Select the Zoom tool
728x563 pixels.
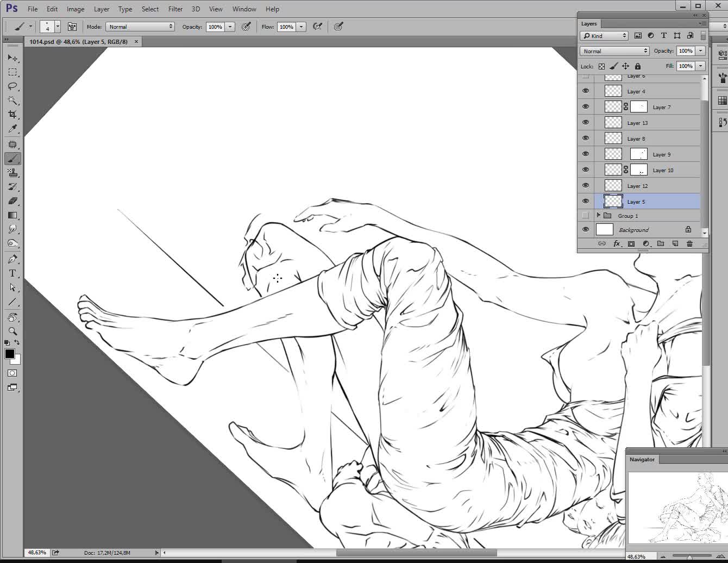(12, 331)
